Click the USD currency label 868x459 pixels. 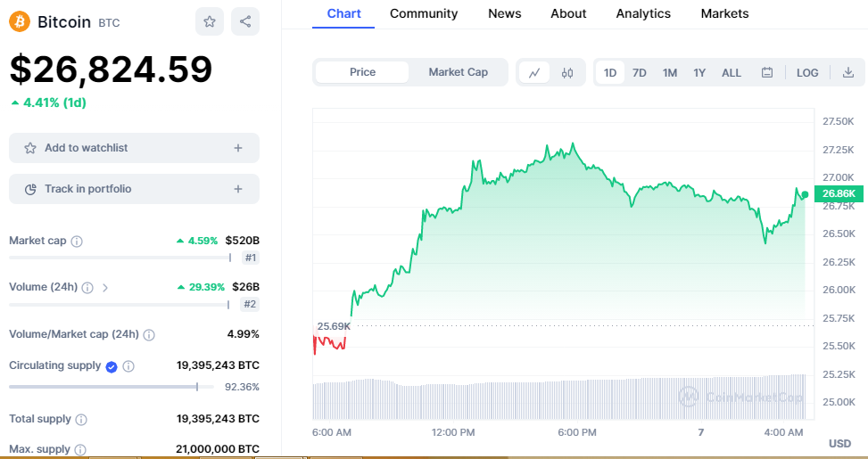coord(839,444)
